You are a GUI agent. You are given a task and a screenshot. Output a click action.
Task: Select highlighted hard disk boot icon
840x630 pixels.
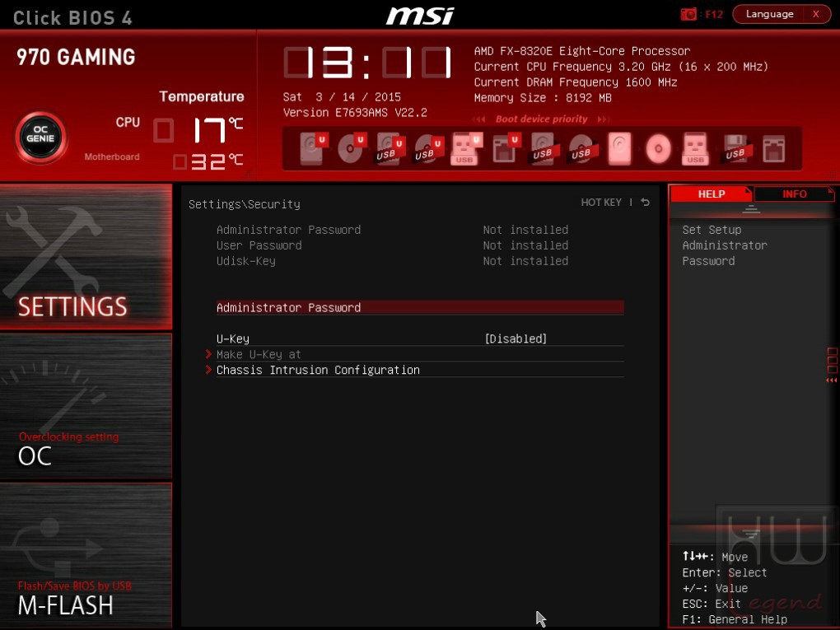(620, 148)
